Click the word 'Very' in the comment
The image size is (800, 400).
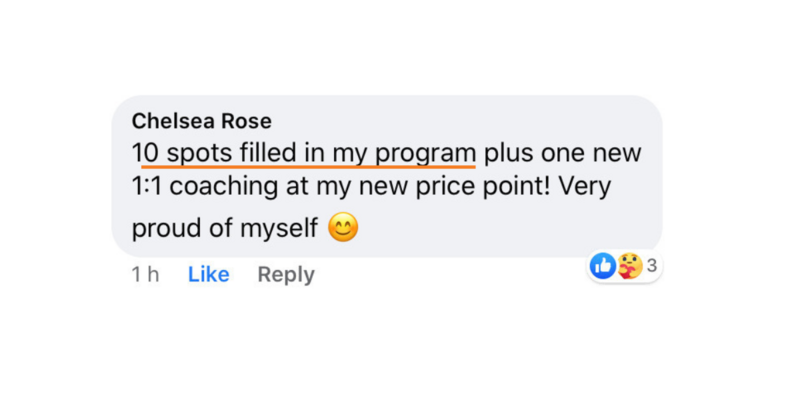pos(585,187)
